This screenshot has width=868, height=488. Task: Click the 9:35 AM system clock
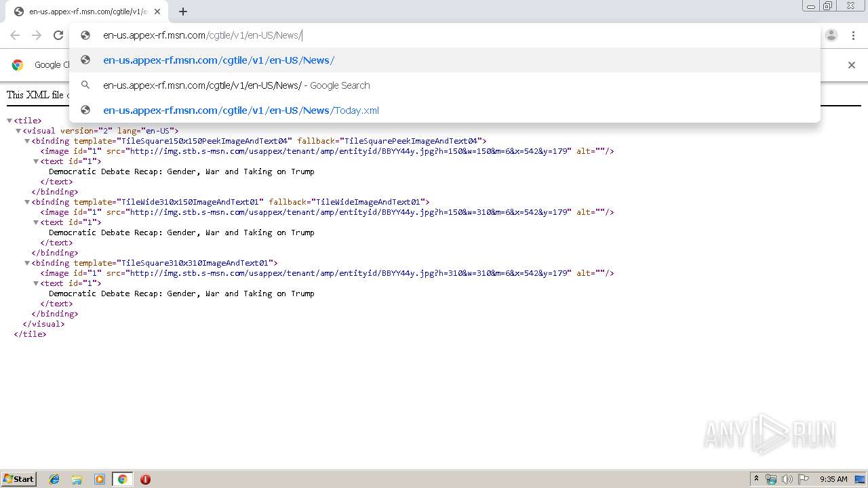click(833, 479)
